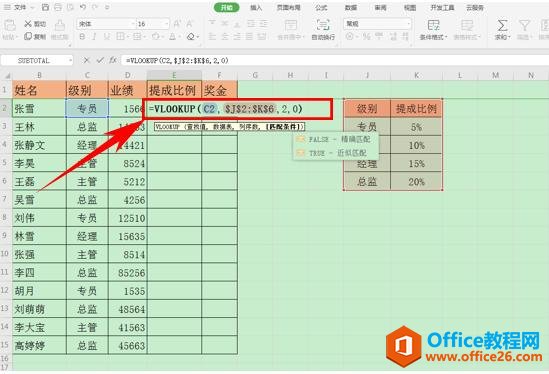Expand the Sum (求和) dropdown arrow

[509, 37]
